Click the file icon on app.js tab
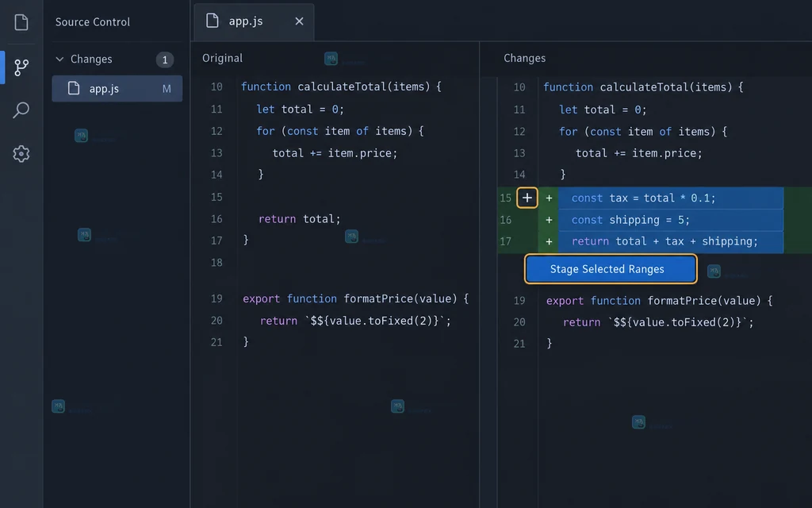Viewport: 812px width, 508px height. [x=213, y=21]
